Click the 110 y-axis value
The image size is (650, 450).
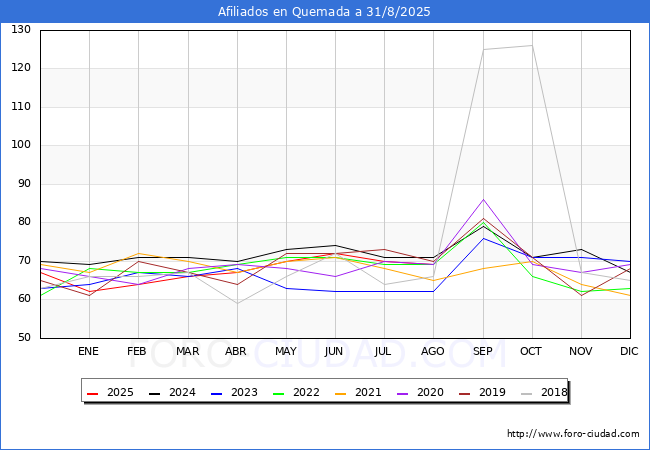(x=21, y=106)
